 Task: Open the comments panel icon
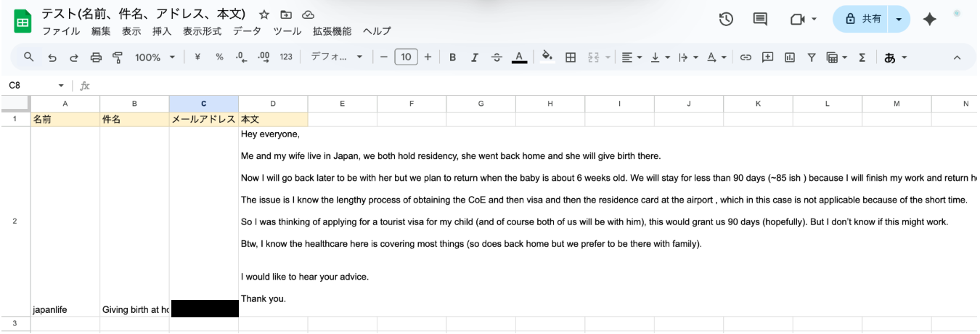760,20
